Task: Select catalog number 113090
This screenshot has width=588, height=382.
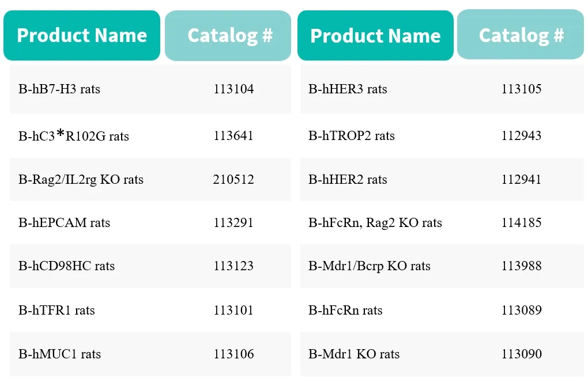Action: pos(522,354)
